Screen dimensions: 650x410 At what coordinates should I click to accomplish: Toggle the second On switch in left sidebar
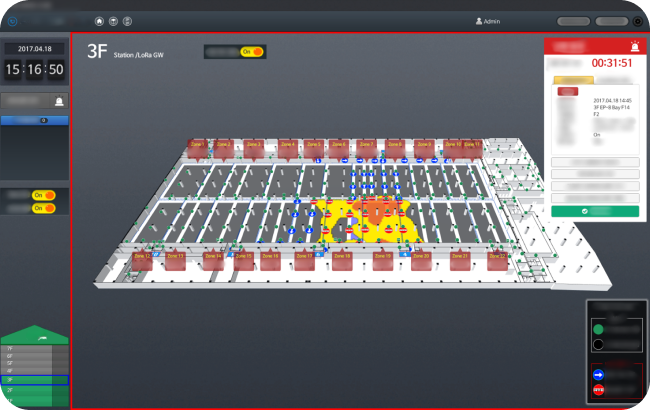(43, 208)
